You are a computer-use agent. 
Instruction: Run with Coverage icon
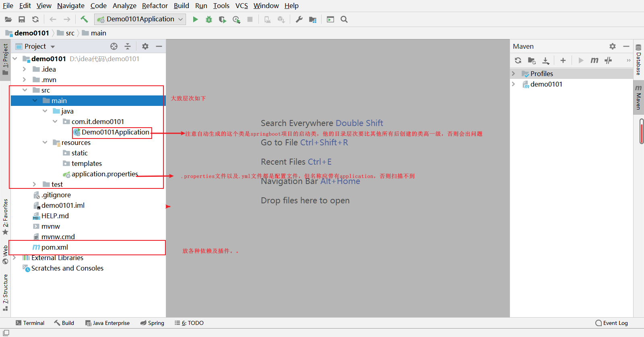pyautogui.click(x=223, y=19)
